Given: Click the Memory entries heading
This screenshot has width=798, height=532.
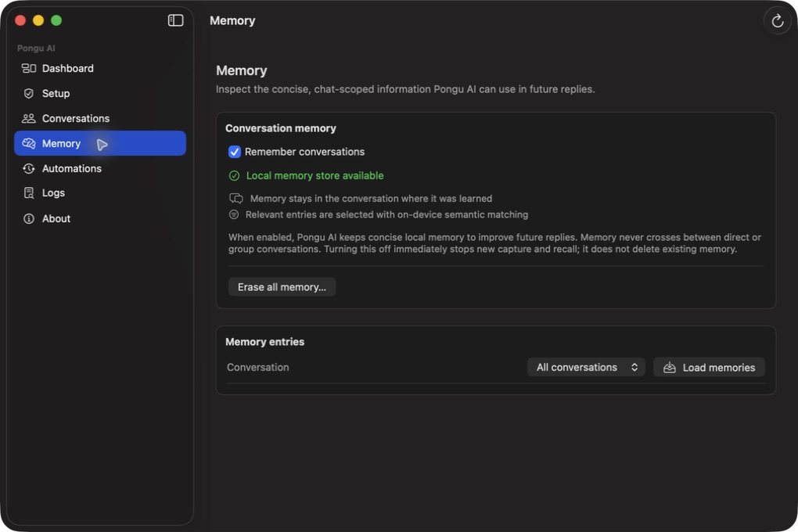Looking at the screenshot, I should (264, 342).
